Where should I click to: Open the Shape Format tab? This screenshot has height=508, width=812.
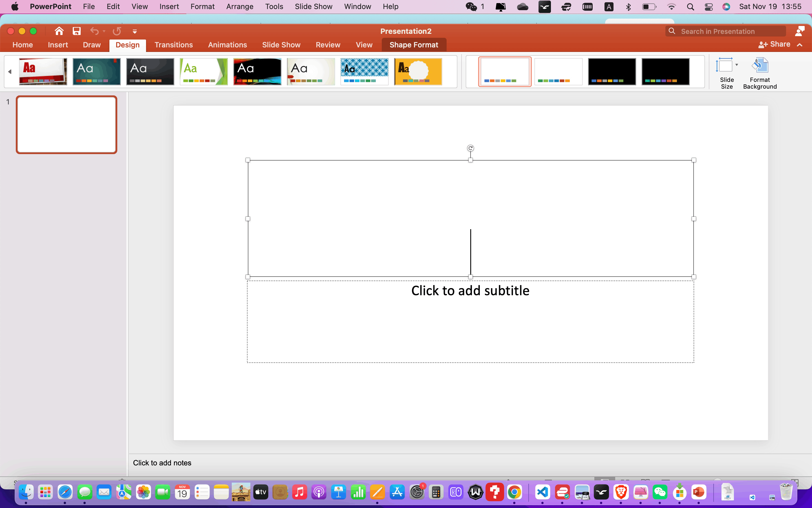click(x=414, y=45)
